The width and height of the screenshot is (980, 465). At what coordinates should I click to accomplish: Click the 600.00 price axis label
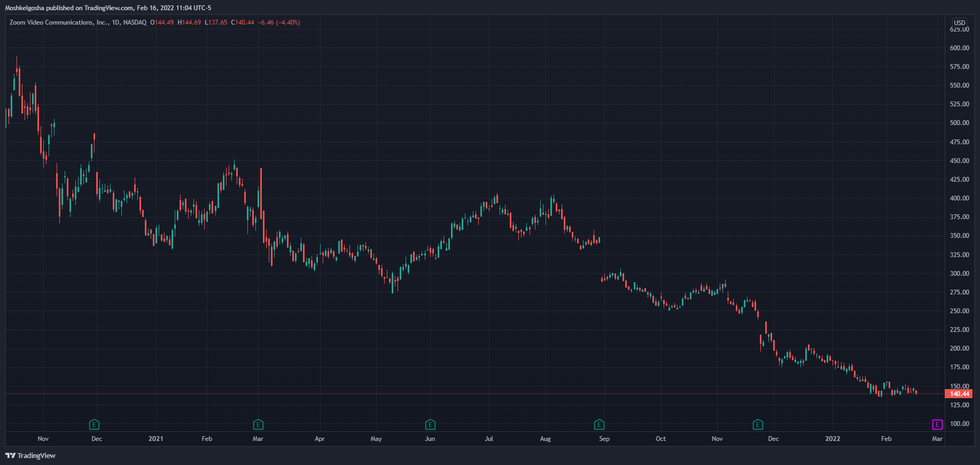tap(960, 48)
